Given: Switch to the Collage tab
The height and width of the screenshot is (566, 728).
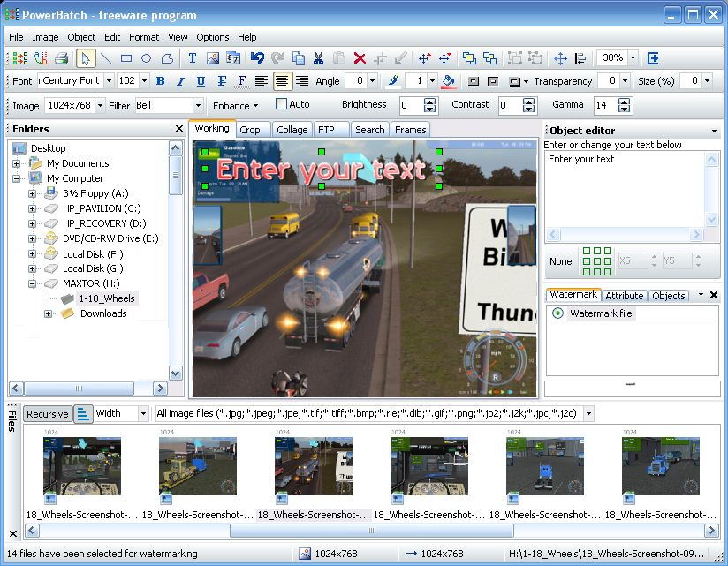Looking at the screenshot, I should coord(292,130).
